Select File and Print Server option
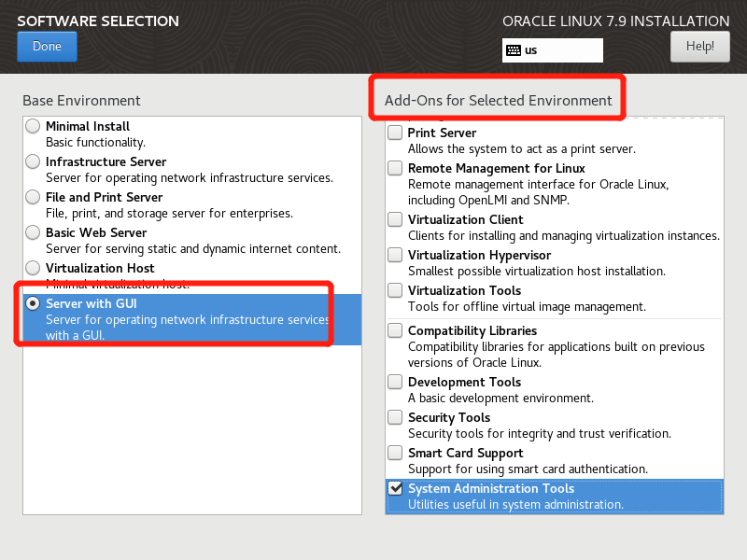Image resolution: width=747 pixels, height=560 pixels. 34,197
